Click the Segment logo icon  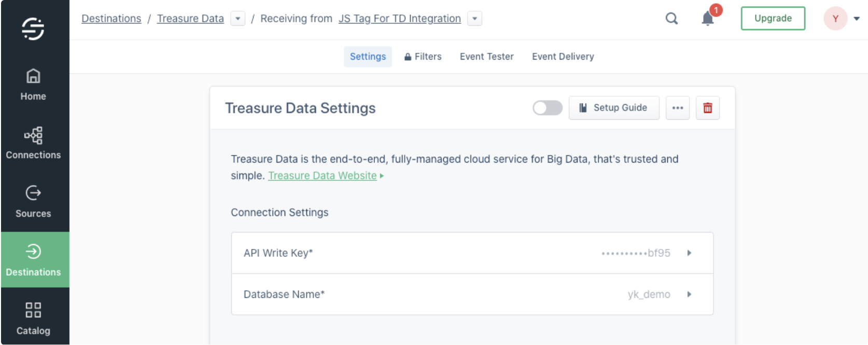click(33, 28)
